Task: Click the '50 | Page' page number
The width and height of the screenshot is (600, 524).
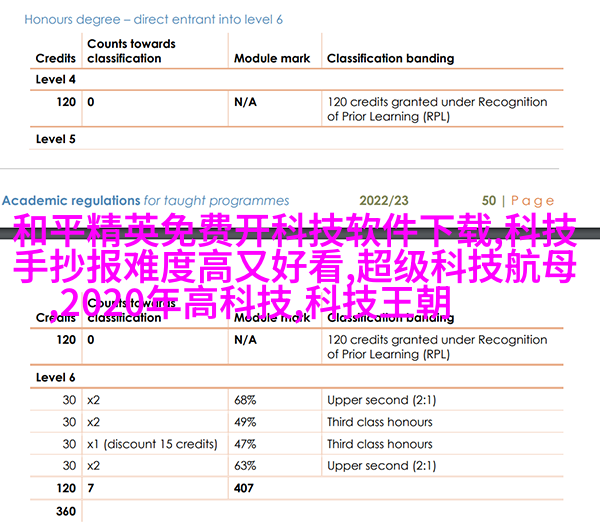Action: (x=518, y=201)
